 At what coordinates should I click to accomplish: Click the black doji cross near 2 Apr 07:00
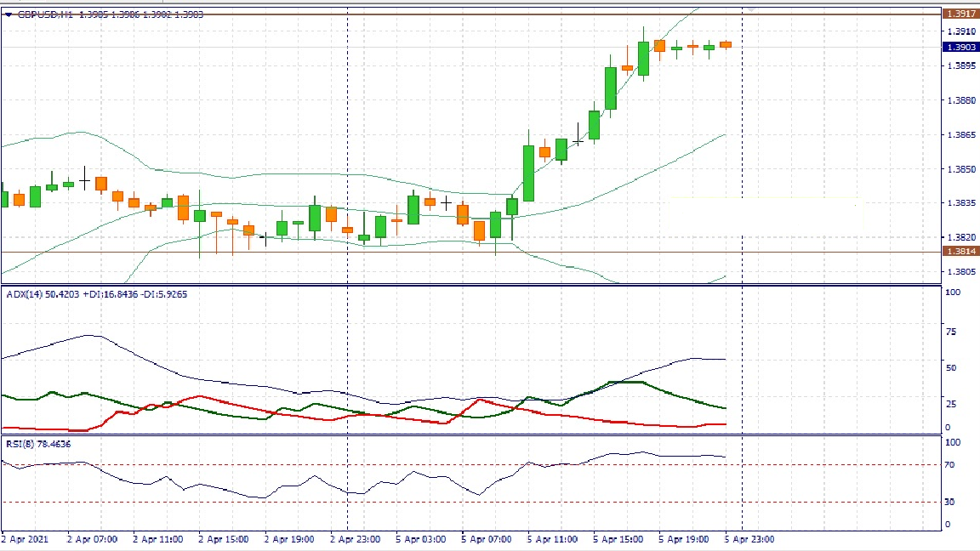[x=84, y=179]
